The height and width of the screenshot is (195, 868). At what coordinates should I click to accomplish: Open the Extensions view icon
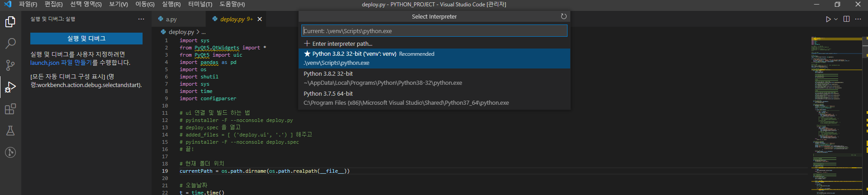coord(10,109)
